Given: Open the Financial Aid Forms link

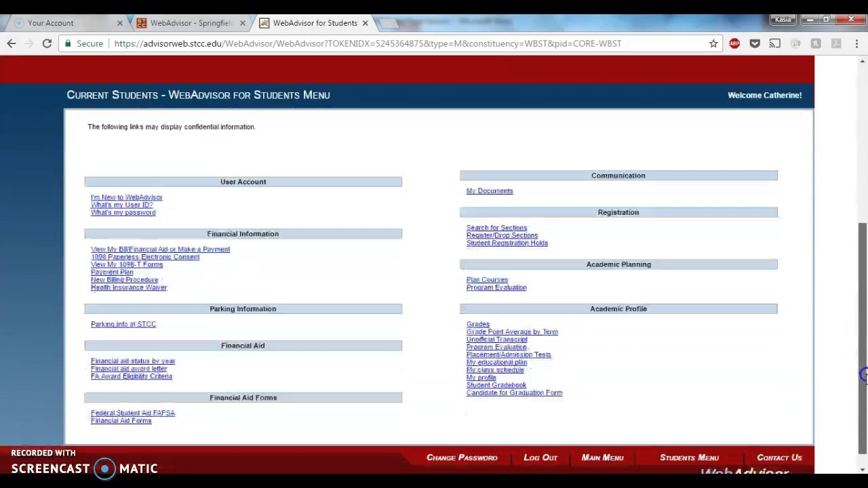Looking at the screenshot, I should [121, 421].
